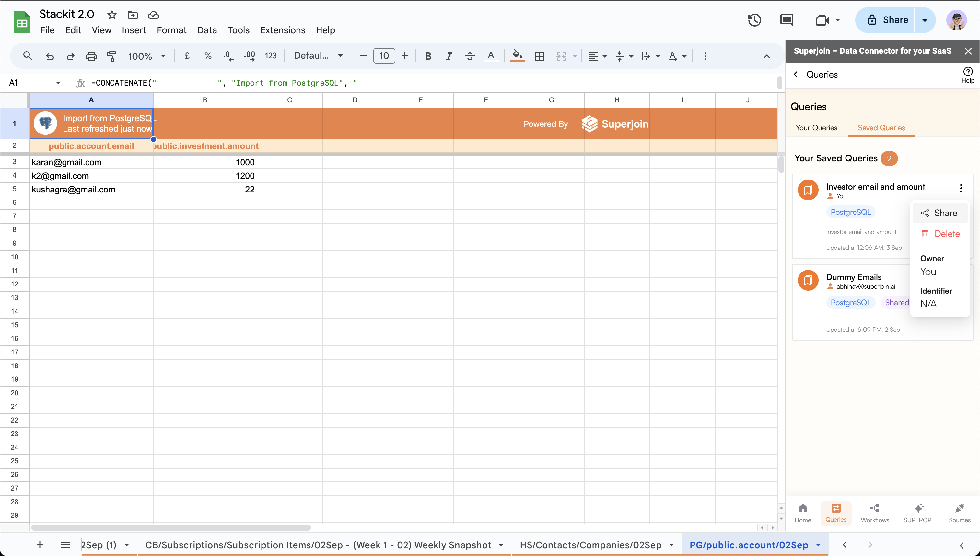Expand the PG/public.account/02Sep sheet tab arrow
Image resolution: width=980 pixels, height=556 pixels.
click(x=818, y=545)
